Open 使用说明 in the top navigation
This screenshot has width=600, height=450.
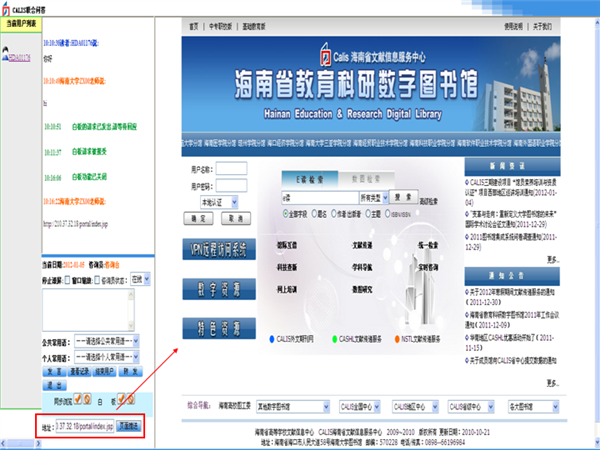513,26
